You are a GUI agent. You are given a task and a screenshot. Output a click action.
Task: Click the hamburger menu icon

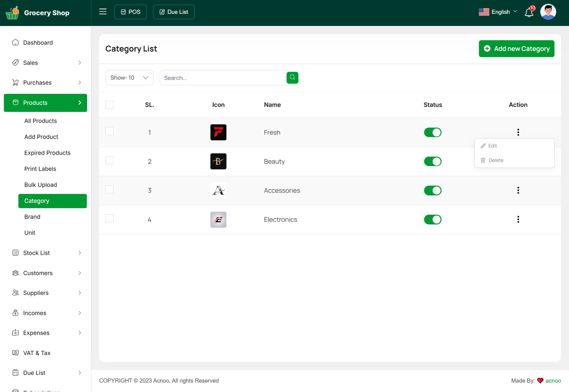coord(103,12)
